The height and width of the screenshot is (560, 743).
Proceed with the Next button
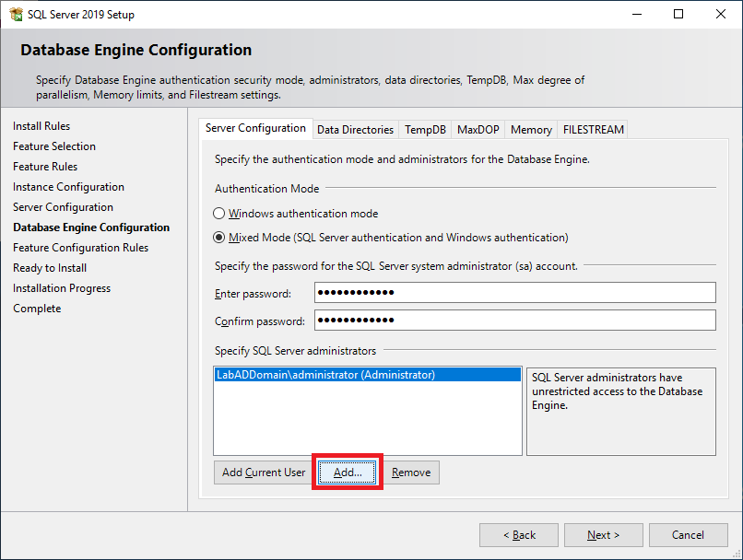[x=603, y=535]
